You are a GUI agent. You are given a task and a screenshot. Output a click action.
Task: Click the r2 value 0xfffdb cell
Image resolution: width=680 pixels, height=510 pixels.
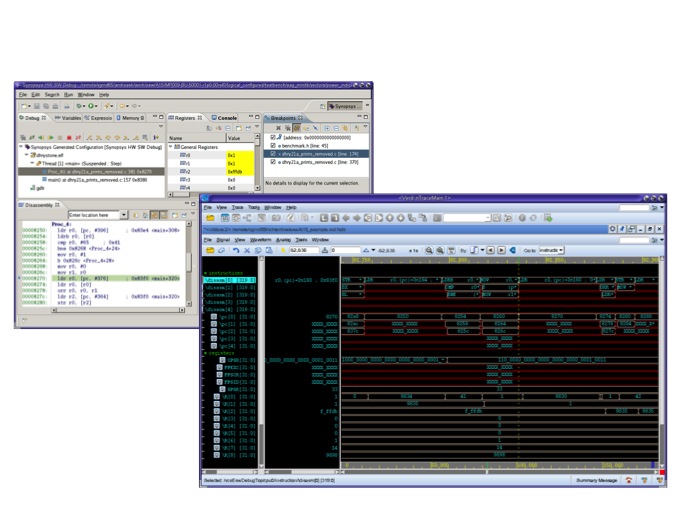tap(240, 172)
